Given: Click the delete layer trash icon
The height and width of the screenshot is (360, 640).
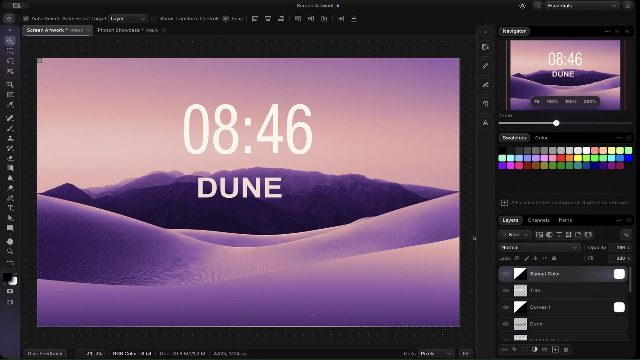Looking at the screenshot, I should (x=566, y=349).
